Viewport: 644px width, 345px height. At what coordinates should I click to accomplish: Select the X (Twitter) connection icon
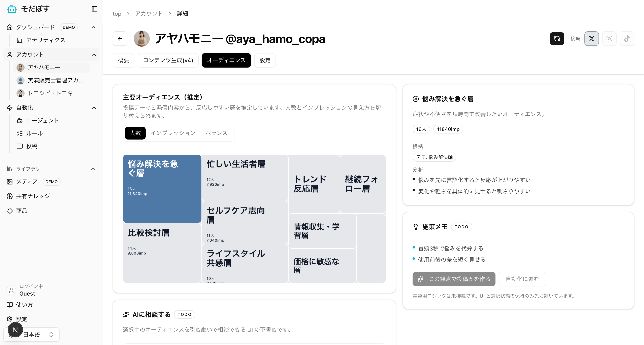coord(591,38)
